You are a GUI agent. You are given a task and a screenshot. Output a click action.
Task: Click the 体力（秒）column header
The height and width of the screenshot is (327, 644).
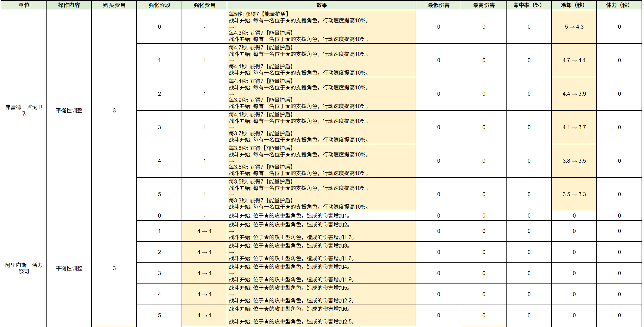(619, 5)
